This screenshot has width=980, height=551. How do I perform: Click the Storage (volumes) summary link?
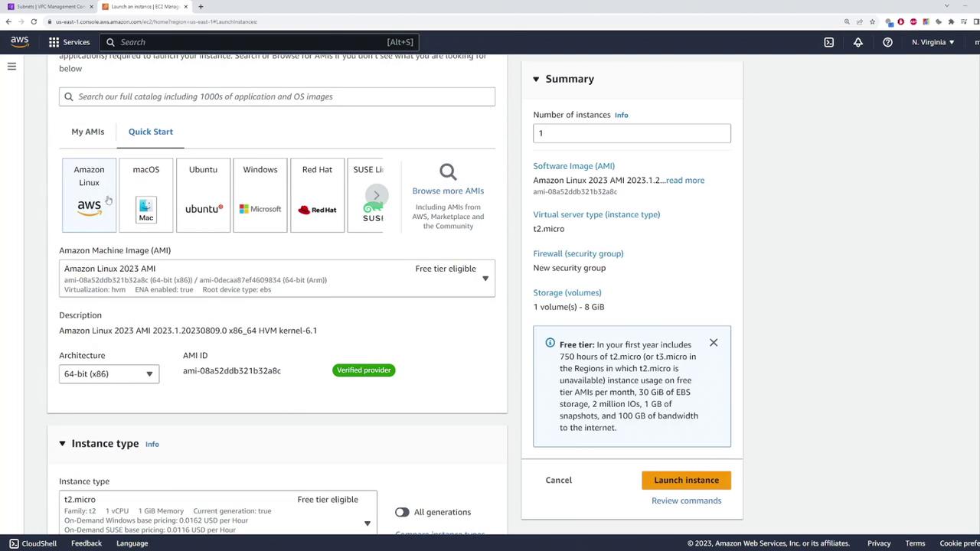point(567,292)
